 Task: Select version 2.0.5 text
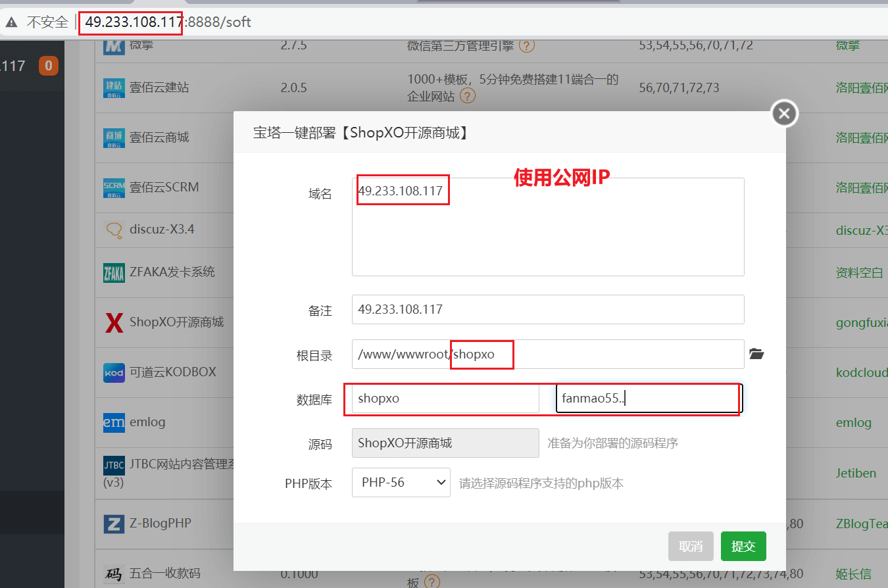tap(293, 87)
